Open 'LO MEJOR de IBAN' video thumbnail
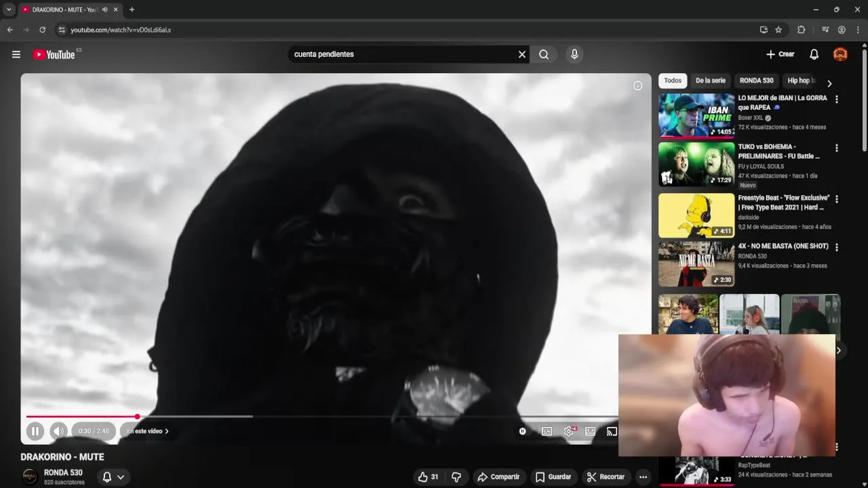This screenshot has width=868, height=488. coord(696,116)
